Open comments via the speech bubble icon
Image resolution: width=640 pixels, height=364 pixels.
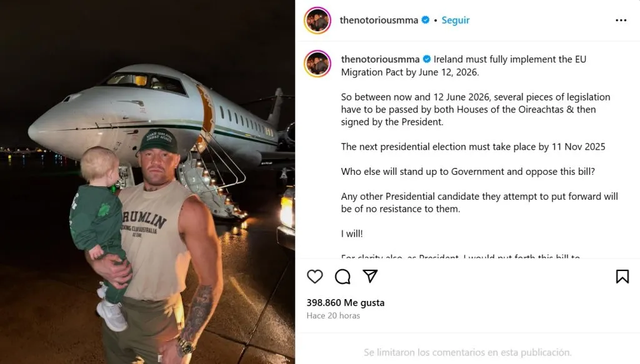click(x=342, y=277)
